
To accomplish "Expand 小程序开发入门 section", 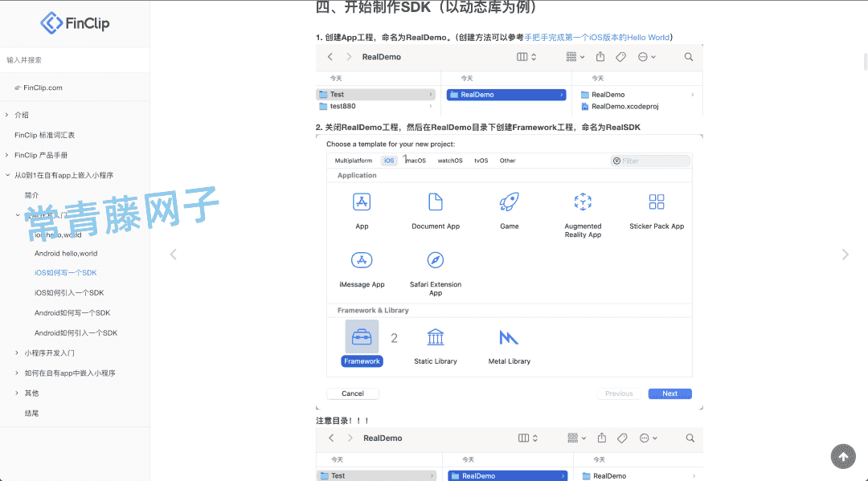I will [17, 353].
